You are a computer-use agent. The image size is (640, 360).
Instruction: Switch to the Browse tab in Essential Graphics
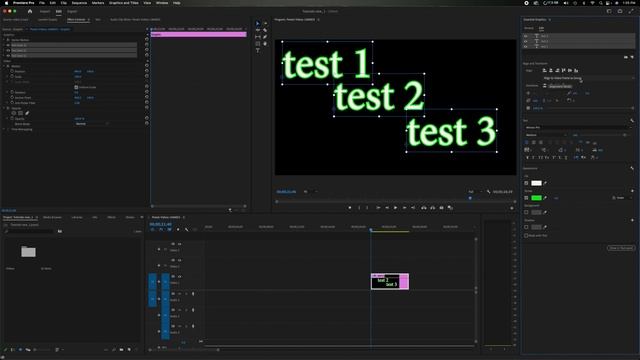pos(529,28)
